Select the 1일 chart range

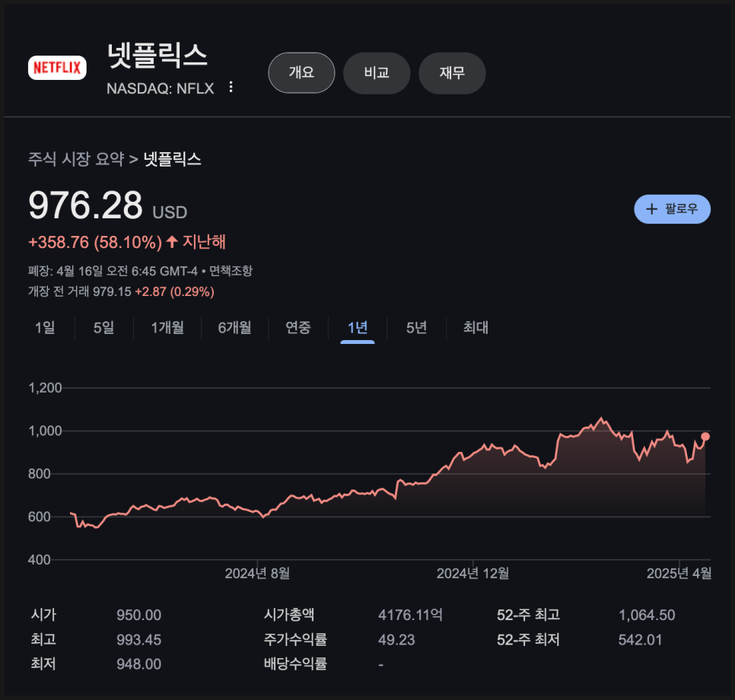pyautogui.click(x=45, y=328)
